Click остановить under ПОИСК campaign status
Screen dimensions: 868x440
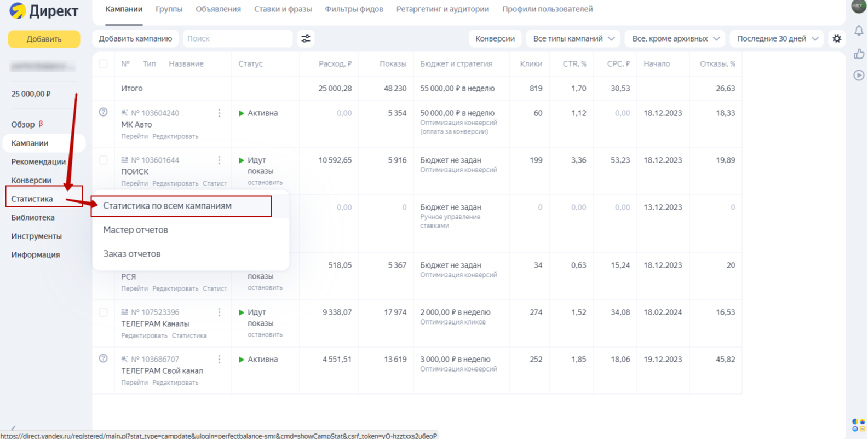[265, 182]
